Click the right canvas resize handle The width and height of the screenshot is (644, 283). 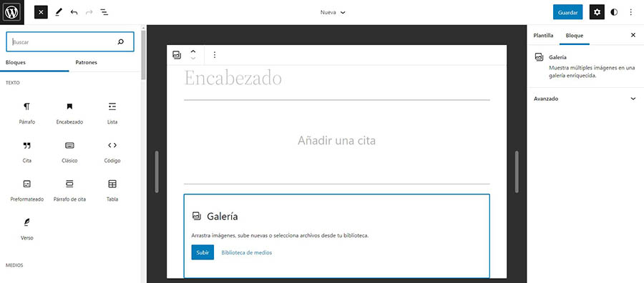tap(517, 172)
